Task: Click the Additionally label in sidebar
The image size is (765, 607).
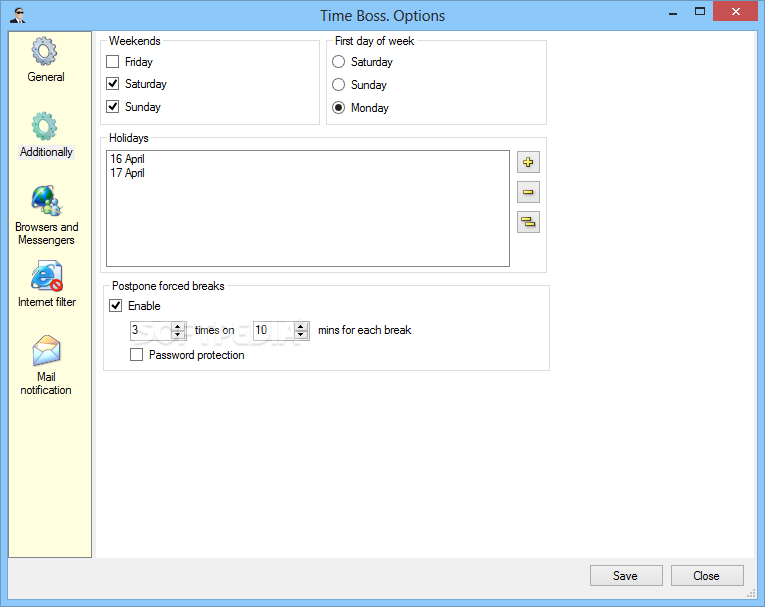Action: (46, 152)
